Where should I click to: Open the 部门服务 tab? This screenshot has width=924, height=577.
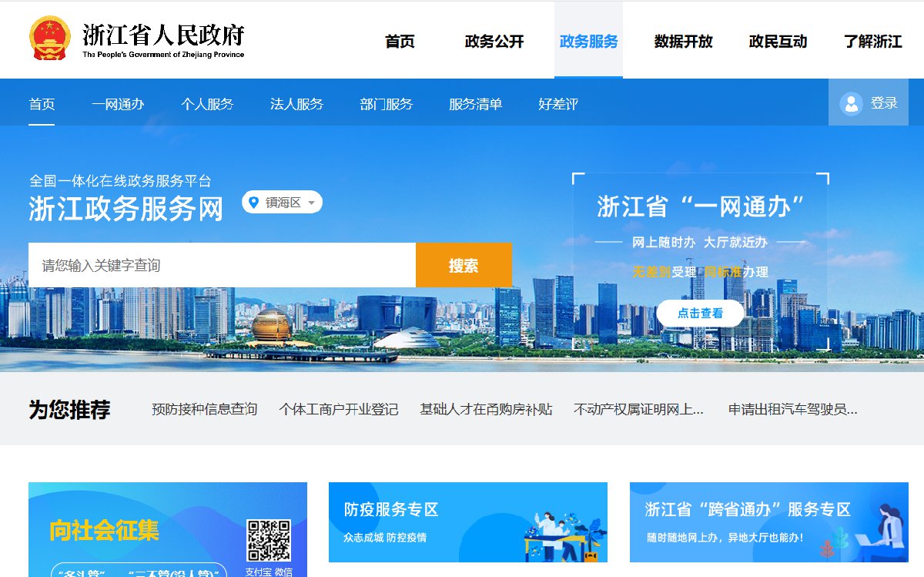(387, 104)
